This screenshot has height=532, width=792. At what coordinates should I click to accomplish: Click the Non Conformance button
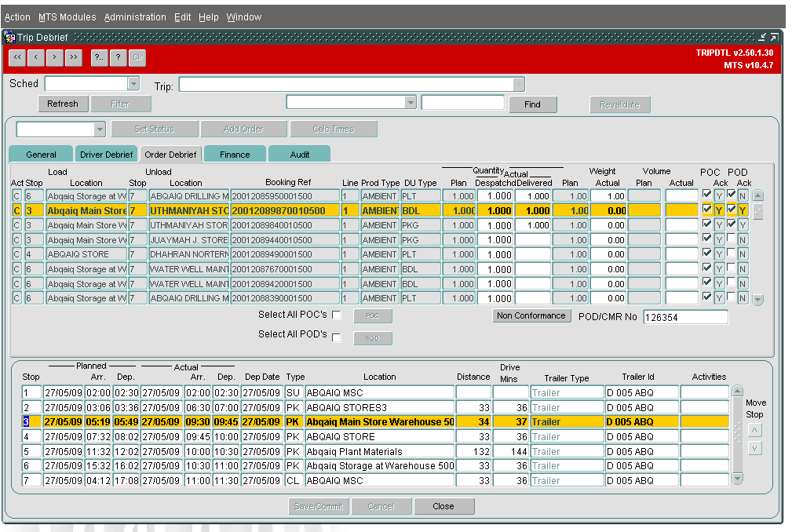[x=531, y=315]
